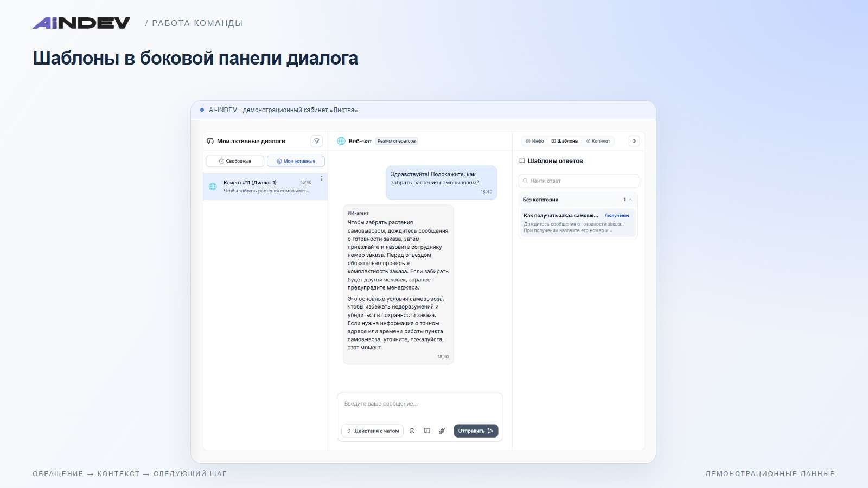Viewport: 868px width, 488px height.
Task: Collapse the Без категории template group
Action: (630, 200)
